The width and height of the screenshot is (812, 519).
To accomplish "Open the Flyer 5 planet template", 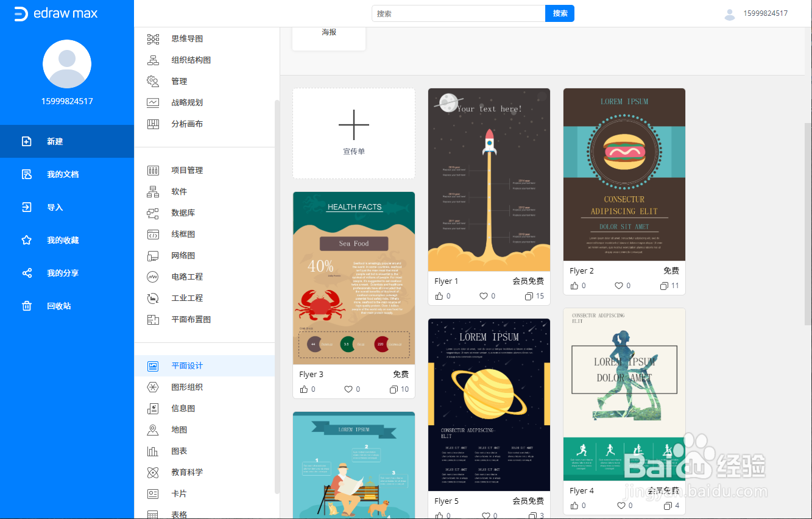I will [489, 404].
